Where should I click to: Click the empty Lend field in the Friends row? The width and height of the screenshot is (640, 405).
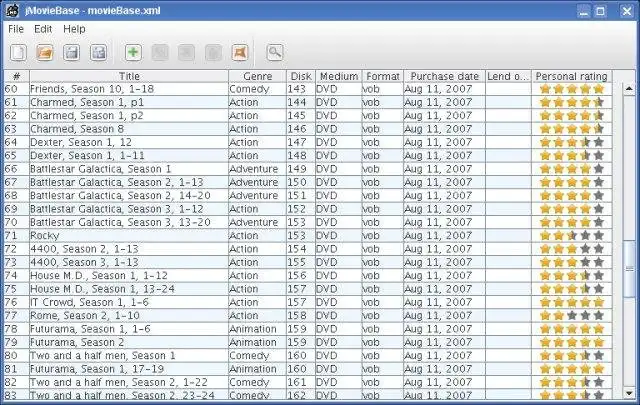pyautogui.click(x=509, y=89)
